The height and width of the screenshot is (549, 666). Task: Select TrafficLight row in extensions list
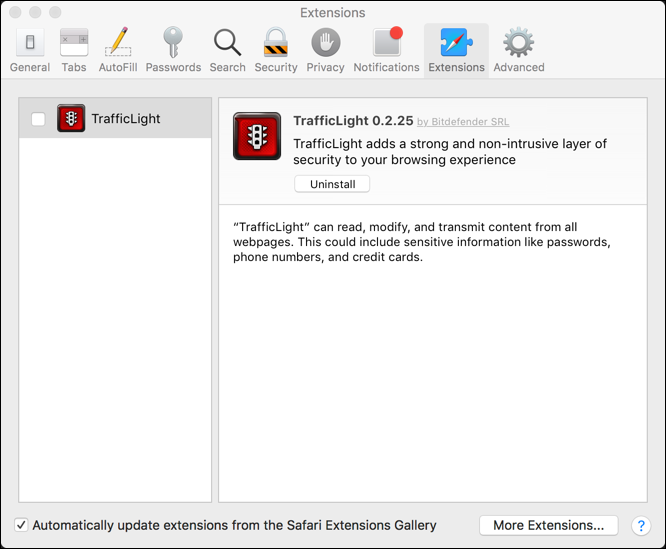[x=115, y=118]
